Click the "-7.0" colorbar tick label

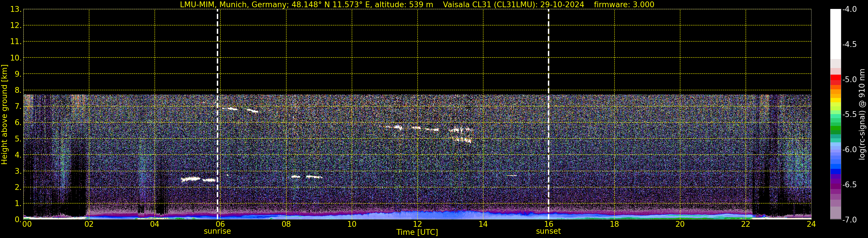pyautogui.click(x=850, y=220)
